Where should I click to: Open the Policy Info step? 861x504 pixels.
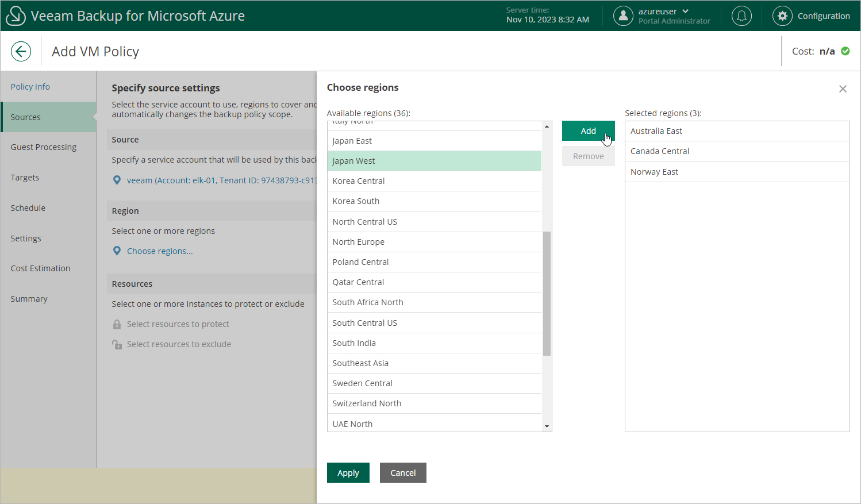tap(30, 87)
